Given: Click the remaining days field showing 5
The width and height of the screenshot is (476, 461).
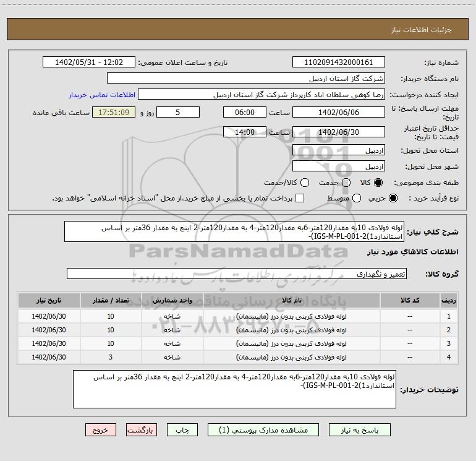Looking at the screenshot, I should point(178,112).
